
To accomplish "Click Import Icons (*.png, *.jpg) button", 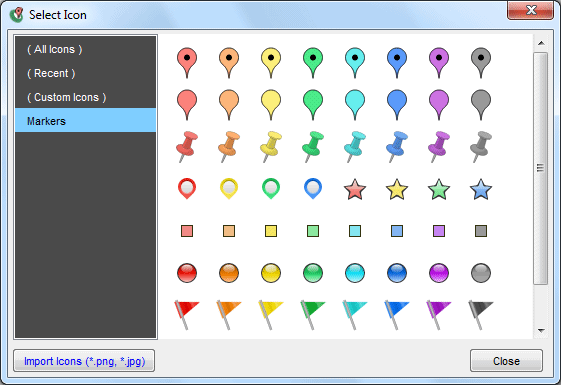I will tap(84, 361).
